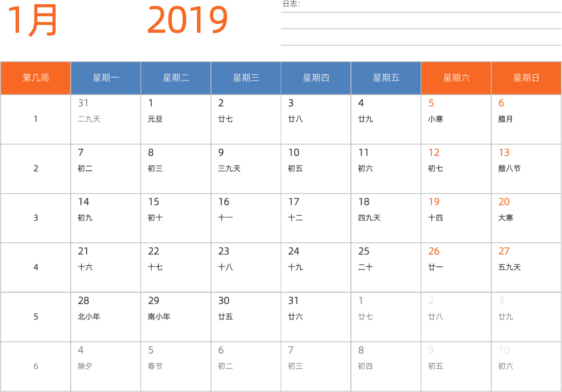This screenshot has height=392, width=562.
Task: Click the date number 24
Action: pyautogui.click(x=294, y=251)
